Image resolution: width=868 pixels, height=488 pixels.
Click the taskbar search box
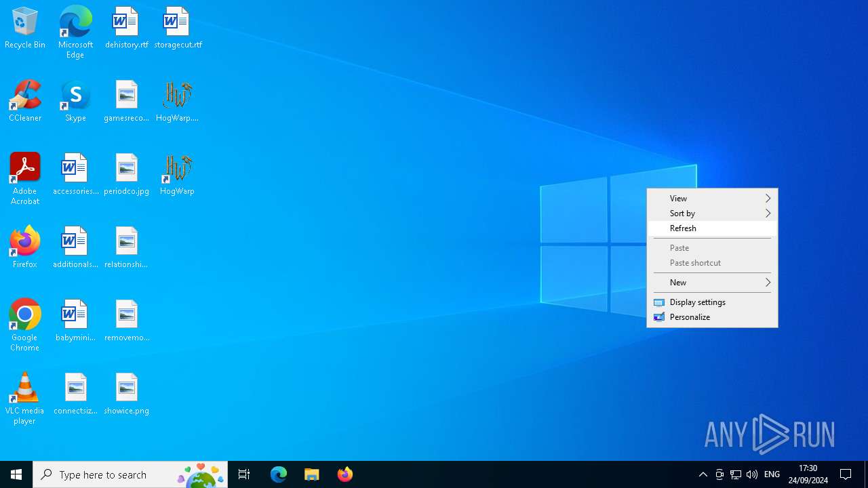pos(130,474)
